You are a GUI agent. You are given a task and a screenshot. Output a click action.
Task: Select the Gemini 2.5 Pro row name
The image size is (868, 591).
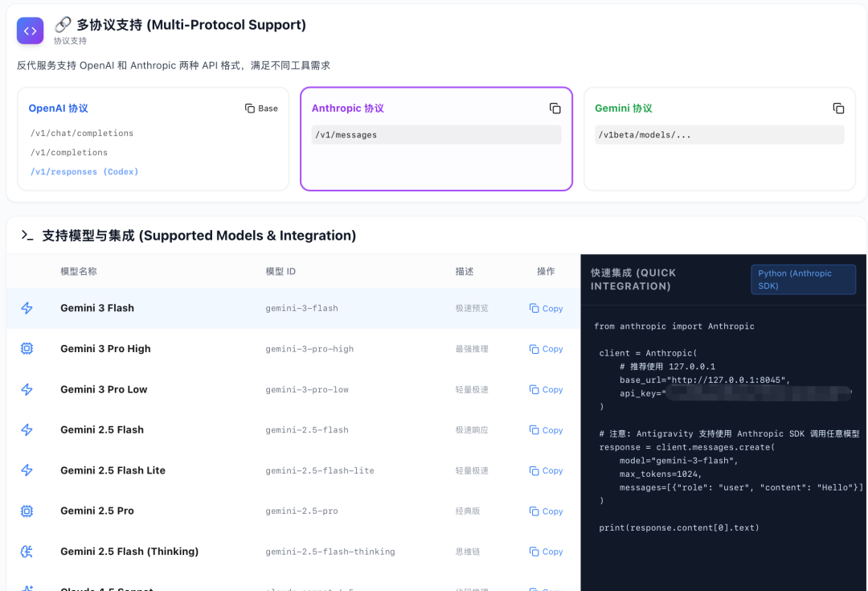click(x=97, y=511)
